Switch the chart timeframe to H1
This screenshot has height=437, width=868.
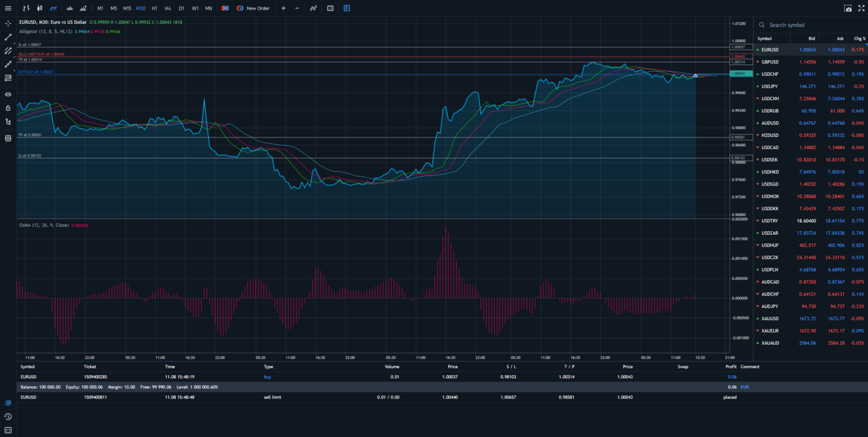[154, 8]
